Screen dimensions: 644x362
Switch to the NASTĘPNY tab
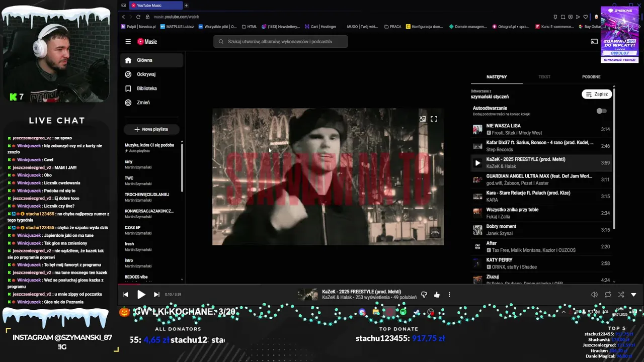[497, 77]
